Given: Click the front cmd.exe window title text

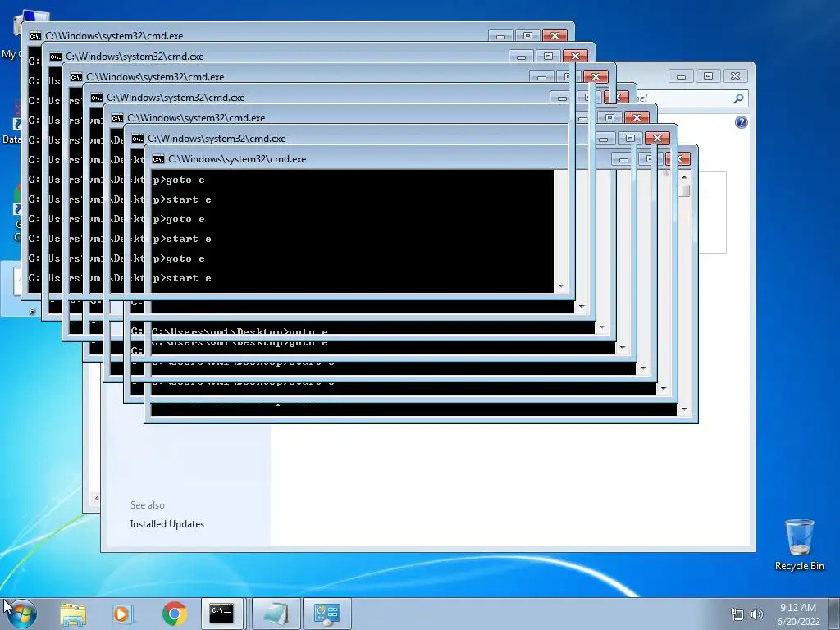Looking at the screenshot, I should (x=237, y=159).
